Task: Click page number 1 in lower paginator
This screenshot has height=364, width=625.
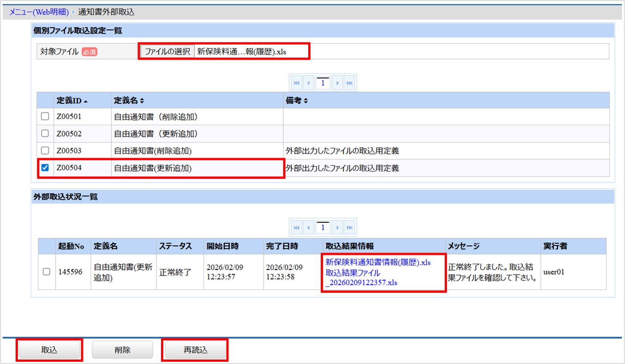Action: (x=323, y=228)
